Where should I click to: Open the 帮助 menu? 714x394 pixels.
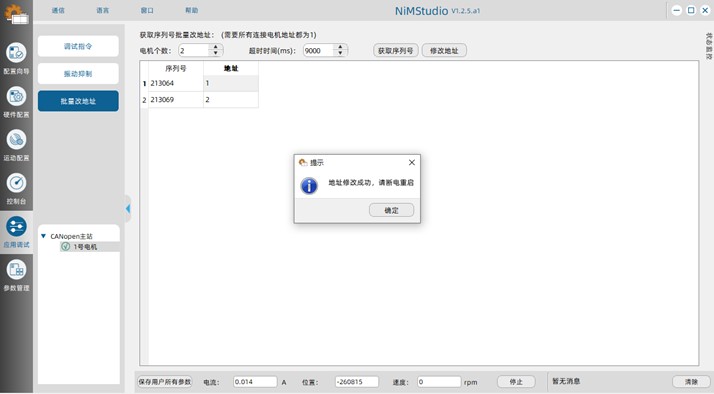click(191, 10)
